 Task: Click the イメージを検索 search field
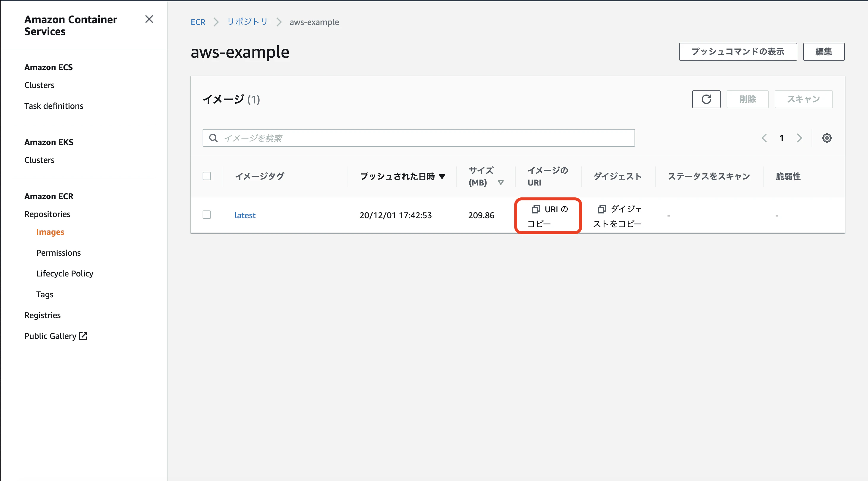[419, 138]
